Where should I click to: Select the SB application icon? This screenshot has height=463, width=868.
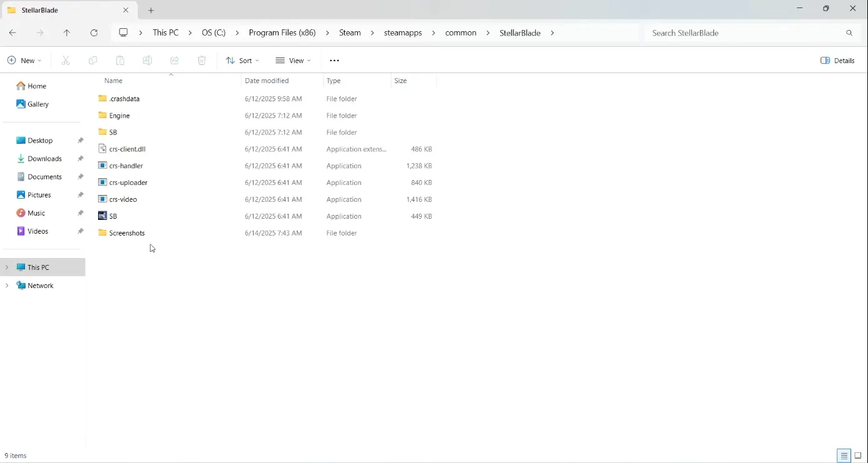click(x=102, y=216)
